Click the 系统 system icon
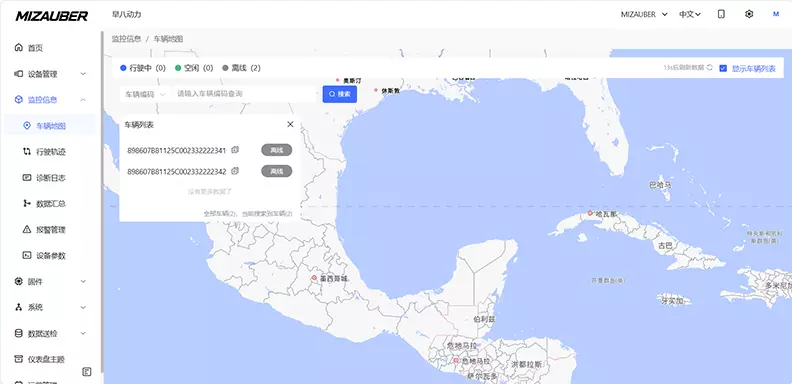792x384 pixels. click(19, 307)
